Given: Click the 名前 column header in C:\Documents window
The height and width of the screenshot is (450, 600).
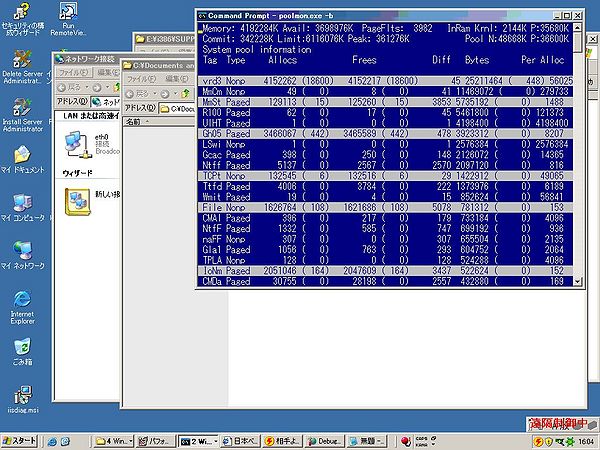Looking at the screenshot, I should (x=159, y=122).
